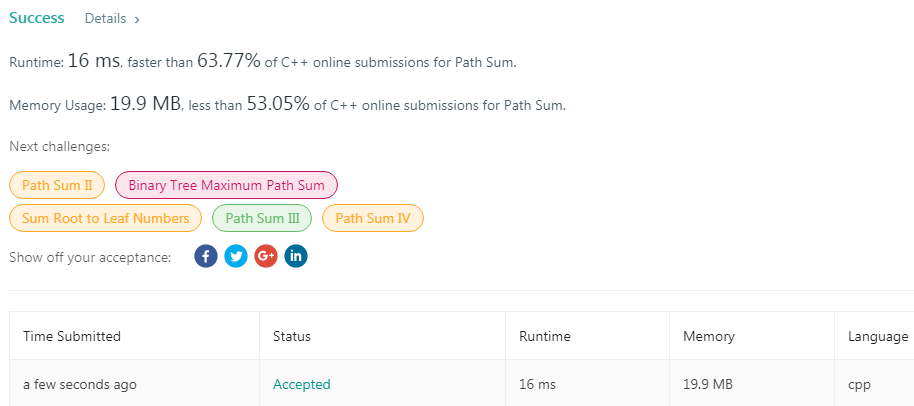Open Binary Tree Maximum Path Sum
The height and width of the screenshot is (406, 914).
(226, 185)
